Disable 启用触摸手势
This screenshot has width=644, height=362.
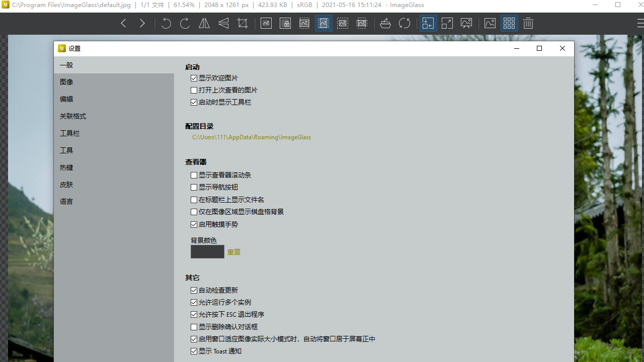[x=194, y=224]
